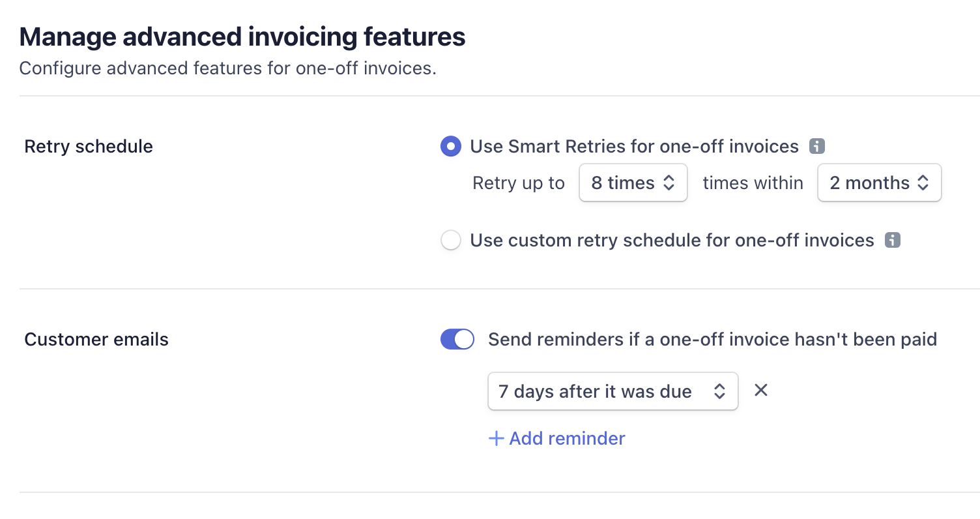Image resolution: width=980 pixels, height=519 pixels.
Task: Click the Use custom retry schedule label text
Action: [672, 241]
